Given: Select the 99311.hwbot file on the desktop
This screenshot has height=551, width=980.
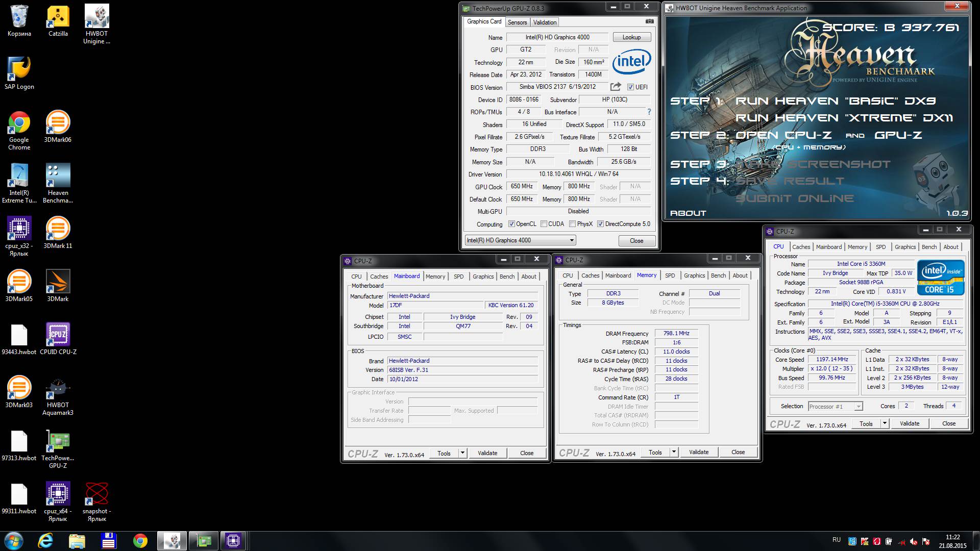Looking at the screenshot, I should (19, 498).
